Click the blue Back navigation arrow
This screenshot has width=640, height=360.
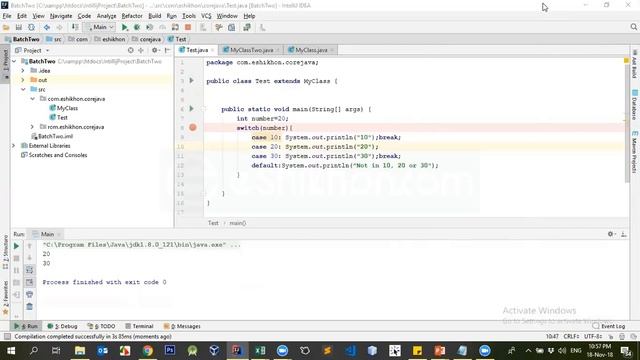pyautogui.click(x=47, y=27)
